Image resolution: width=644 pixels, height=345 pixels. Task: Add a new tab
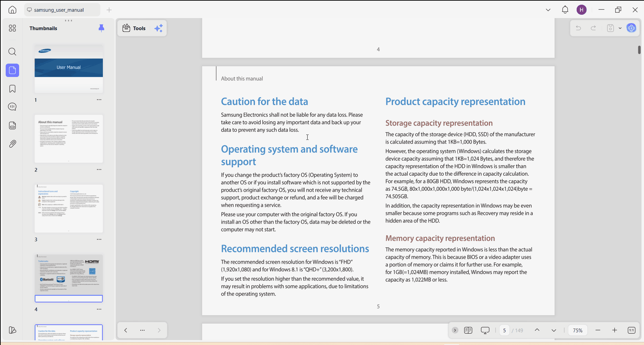109,10
